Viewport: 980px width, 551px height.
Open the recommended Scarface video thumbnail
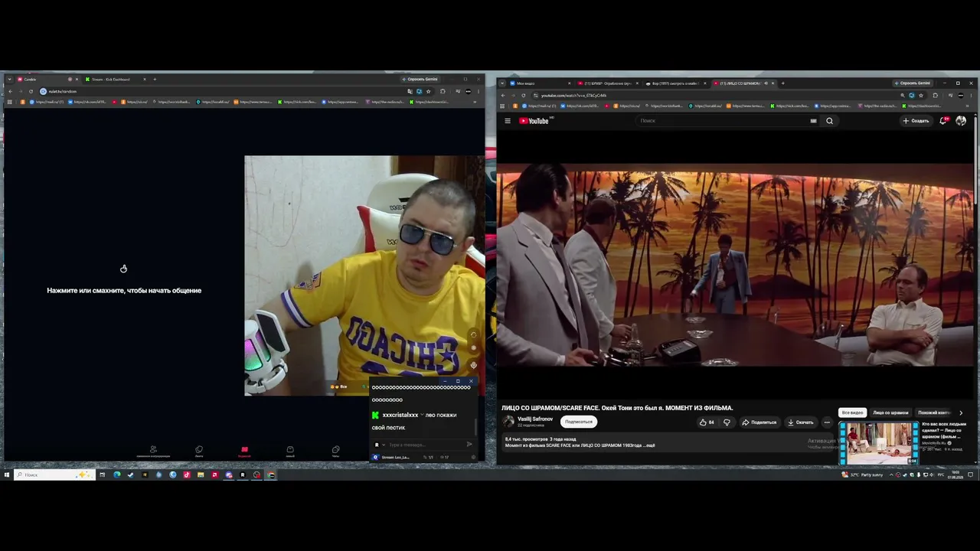point(879,442)
